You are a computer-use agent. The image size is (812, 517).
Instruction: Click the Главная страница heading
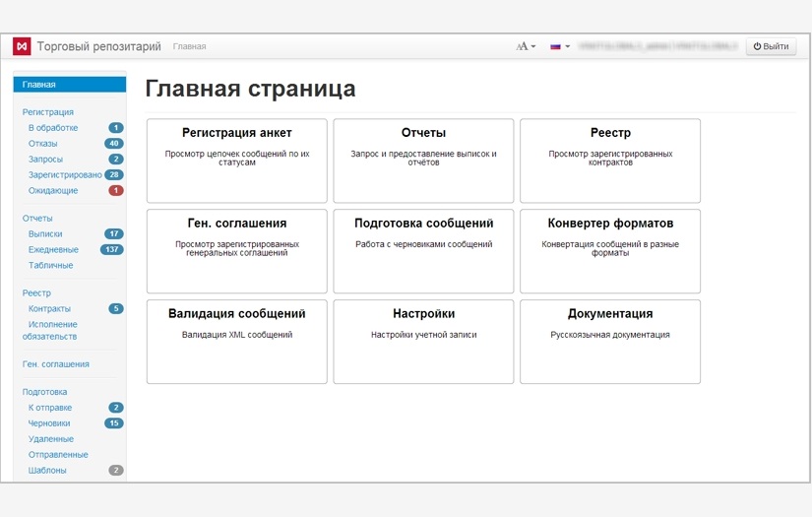pos(250,88)
